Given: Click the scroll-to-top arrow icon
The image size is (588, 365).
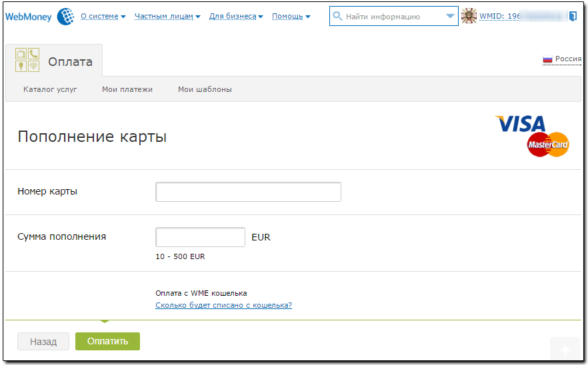Looking at the screenshot, I should [x=565, y=350].
